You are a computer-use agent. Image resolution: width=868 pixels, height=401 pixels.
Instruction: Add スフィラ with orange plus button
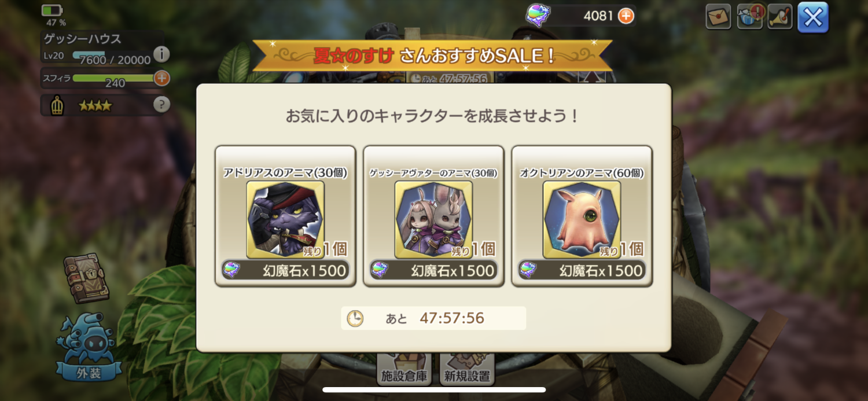tap(162, 78)
